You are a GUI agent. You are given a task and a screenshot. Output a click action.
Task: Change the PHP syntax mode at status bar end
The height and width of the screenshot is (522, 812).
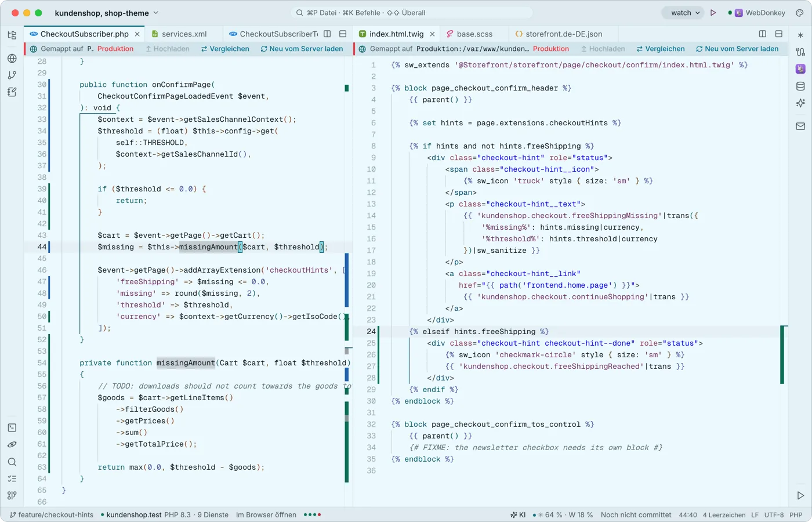pyautogui.click(x=796, y=514)
